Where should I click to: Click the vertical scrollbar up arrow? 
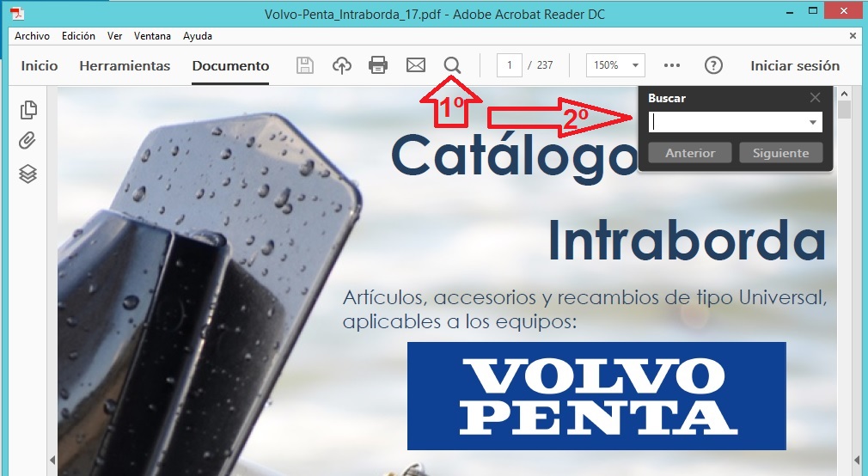click(844, 95)
